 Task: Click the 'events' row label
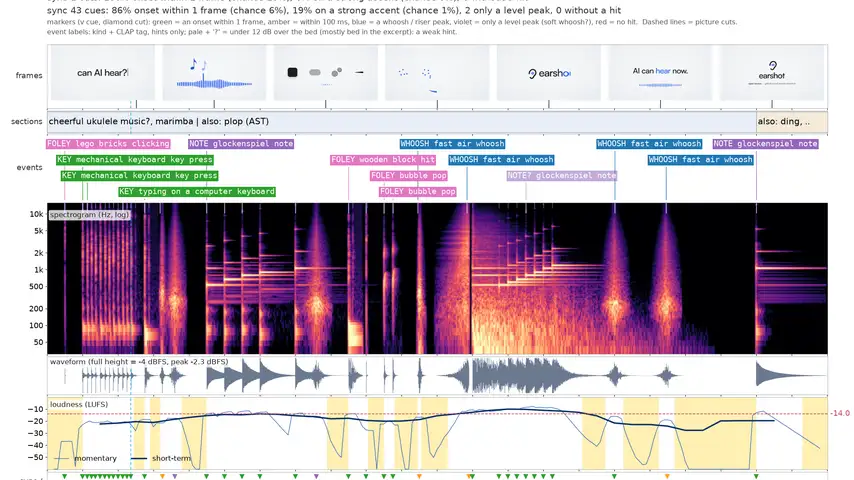pos(29,167)
